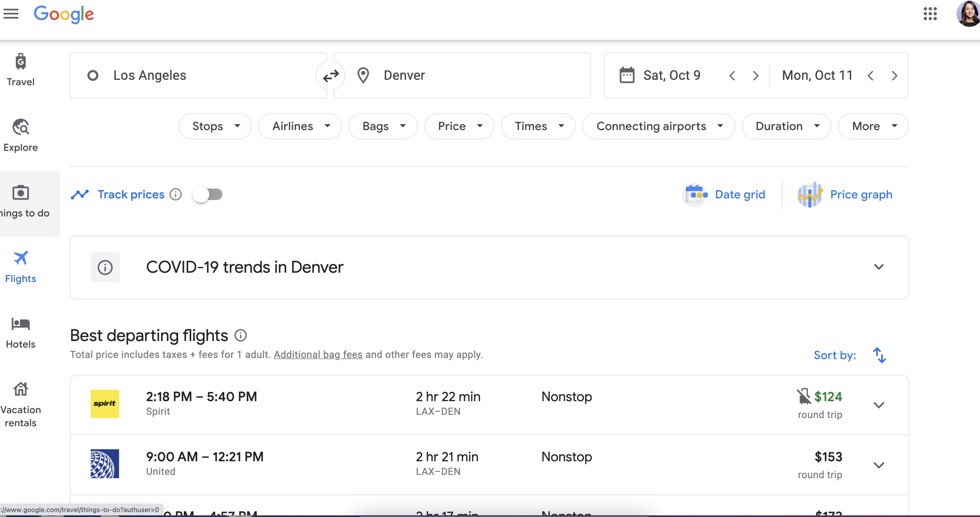Open the Additional bag fees link

[x=318, y=355]
